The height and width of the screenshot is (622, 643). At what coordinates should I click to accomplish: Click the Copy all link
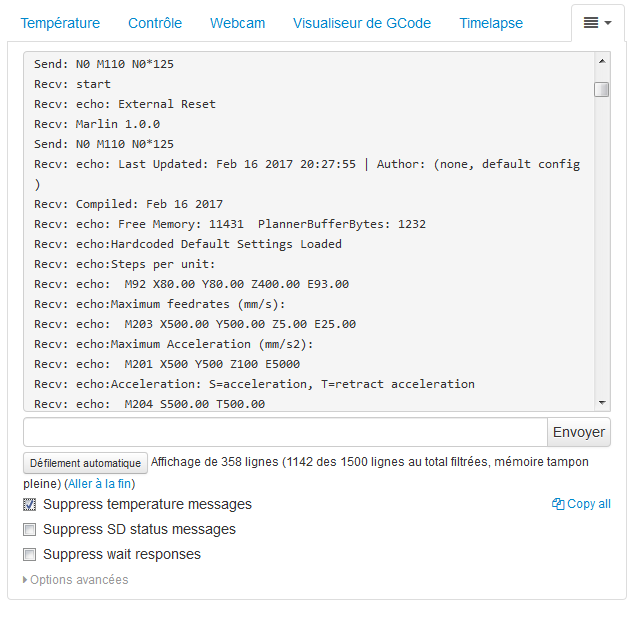588,504
